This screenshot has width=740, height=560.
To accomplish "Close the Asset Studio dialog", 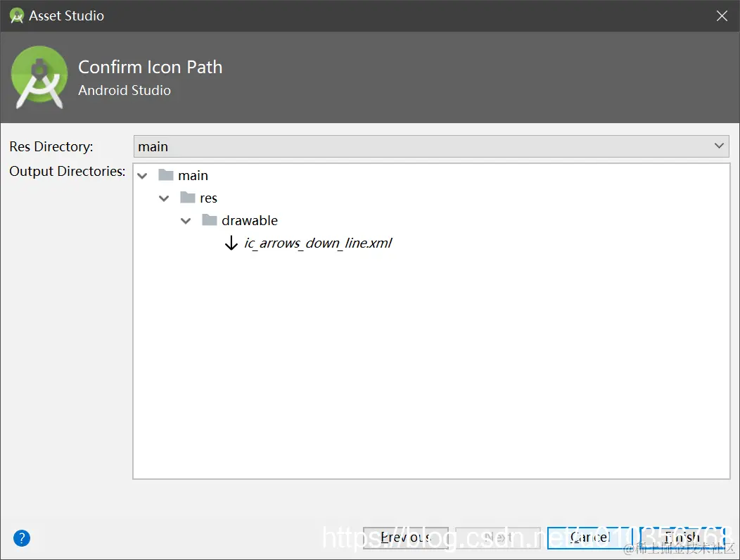I will pyautogui.click(x=722, y=16).
